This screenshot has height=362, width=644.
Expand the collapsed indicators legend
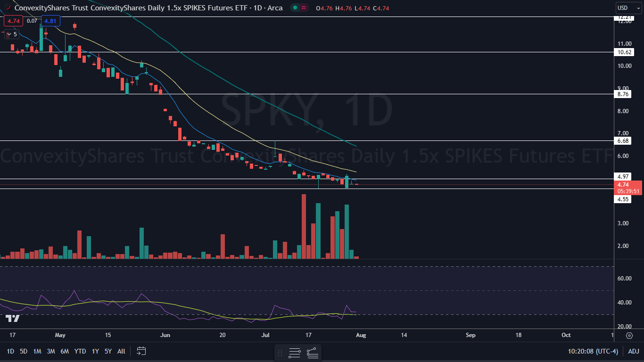[x=12, y=34]
